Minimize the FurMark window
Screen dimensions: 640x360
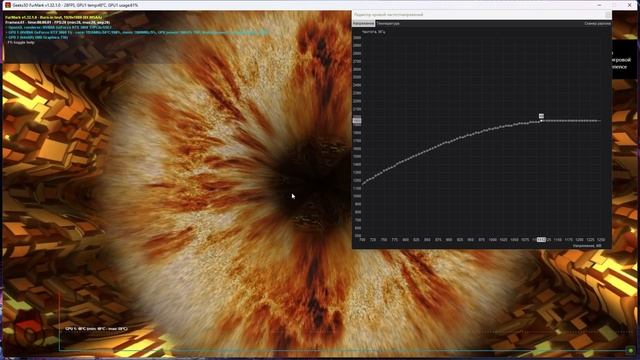(x=599, y=5)
